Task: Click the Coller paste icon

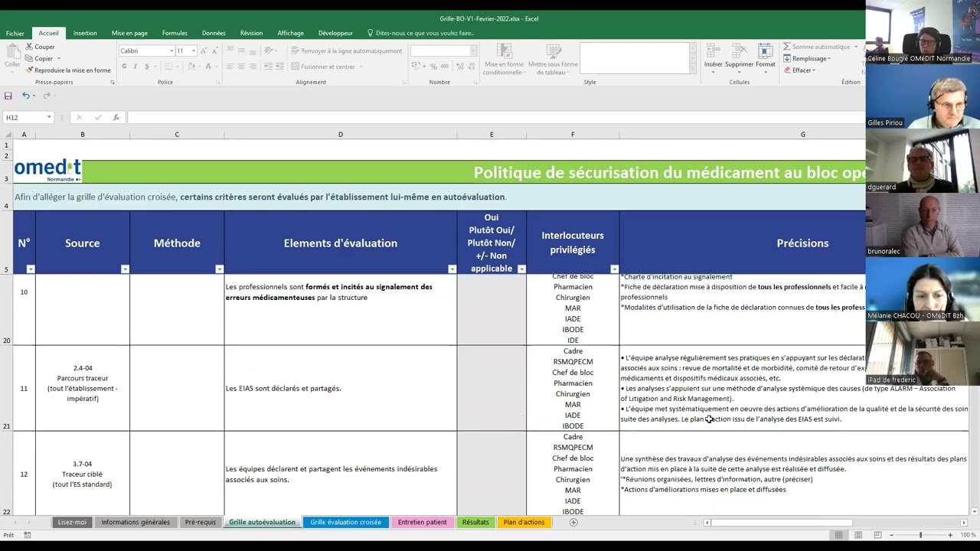Action: (x=12, y=51)
